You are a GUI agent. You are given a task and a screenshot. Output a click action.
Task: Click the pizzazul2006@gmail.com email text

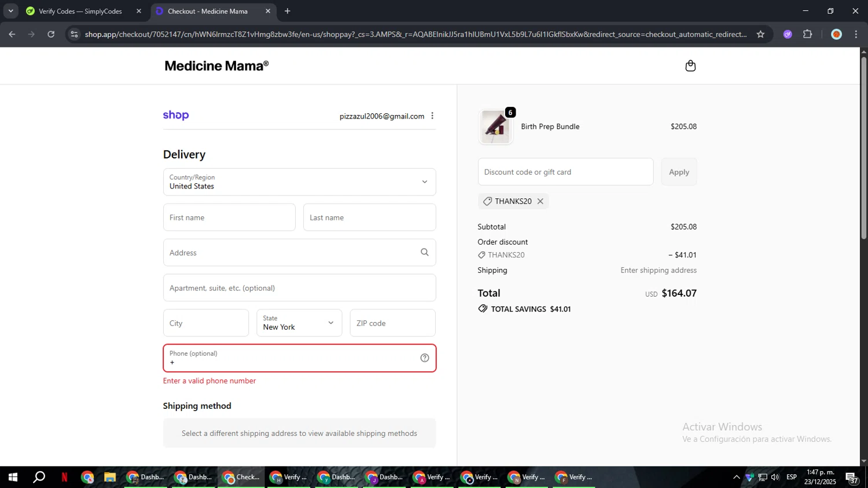382,116
